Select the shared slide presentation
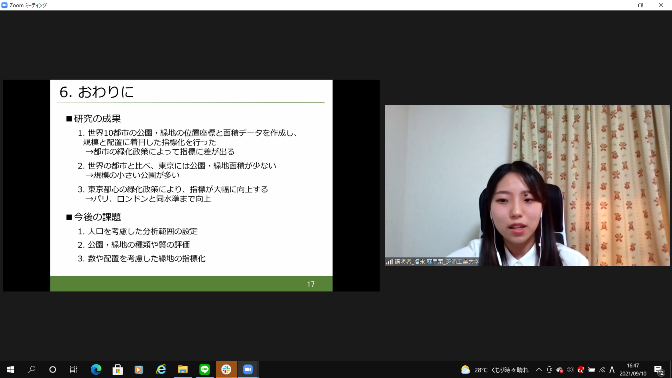The height and width of the screenshot is (378, 672). 191,186
